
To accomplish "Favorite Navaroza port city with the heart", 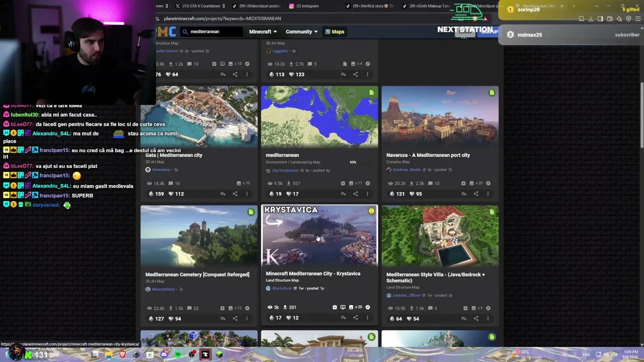I will coord(412,194).
